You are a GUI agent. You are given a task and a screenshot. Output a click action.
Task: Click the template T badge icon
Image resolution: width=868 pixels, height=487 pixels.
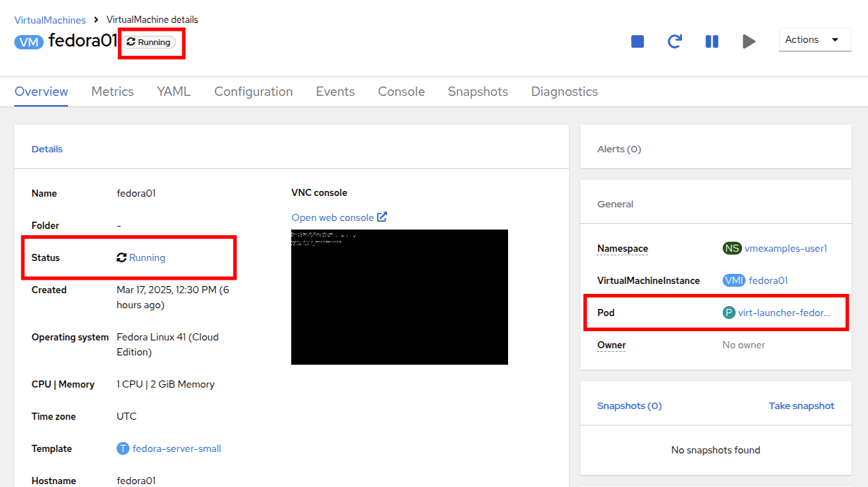pyautogui.click(x=123, y=448)
